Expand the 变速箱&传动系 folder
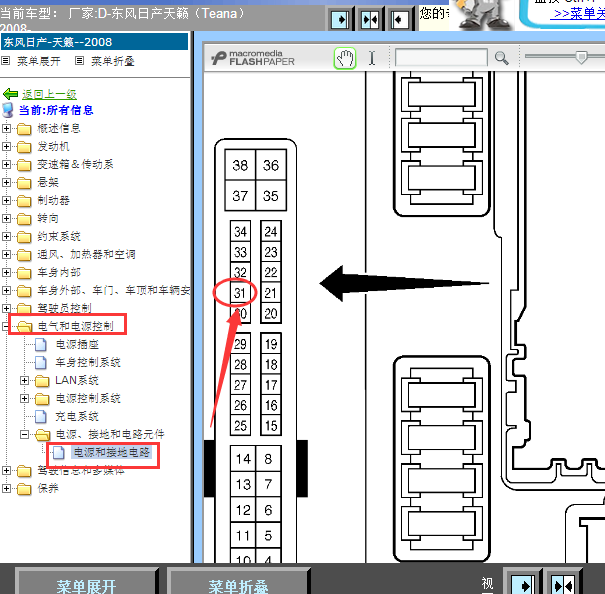Screen dimensions: 605x594 tap(6, 164)
